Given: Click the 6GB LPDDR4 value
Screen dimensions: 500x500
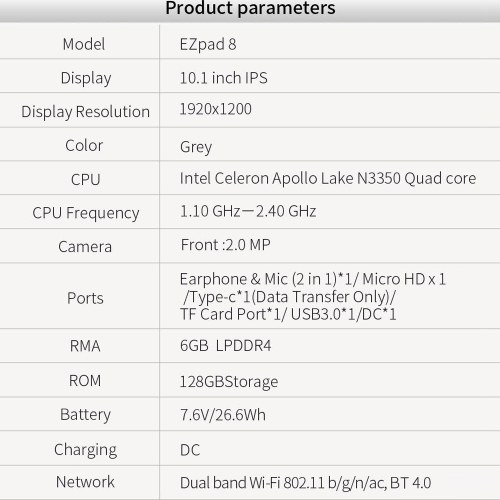Looking at the screenshot, I should point(225,346).
